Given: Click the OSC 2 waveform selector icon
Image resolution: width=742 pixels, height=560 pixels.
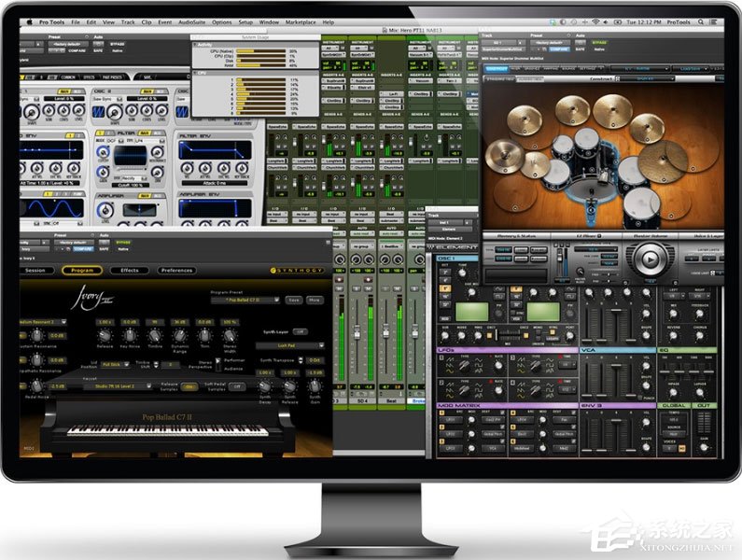Looking at the screenshot, I should (98, 112).
